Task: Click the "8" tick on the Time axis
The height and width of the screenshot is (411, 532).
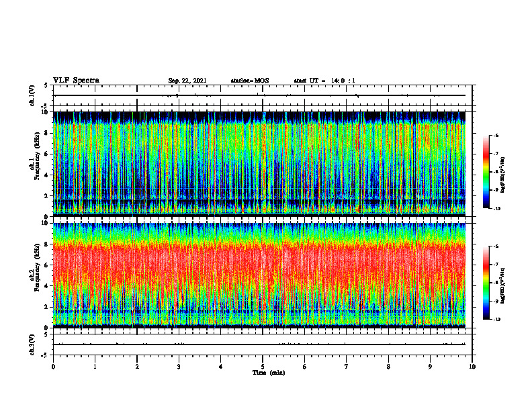Action: tap(388, 367)
